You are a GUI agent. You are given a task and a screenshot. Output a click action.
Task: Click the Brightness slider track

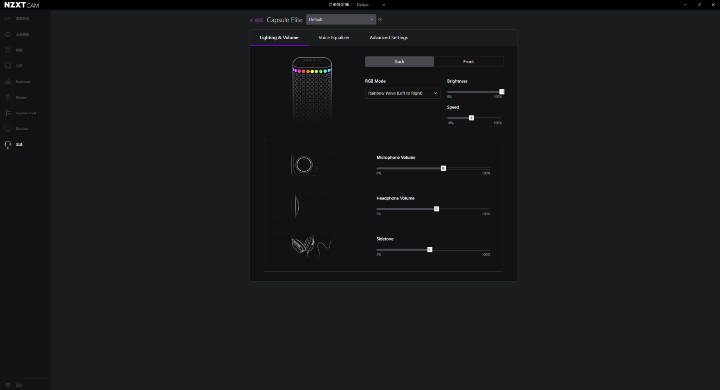coord(474,92)
